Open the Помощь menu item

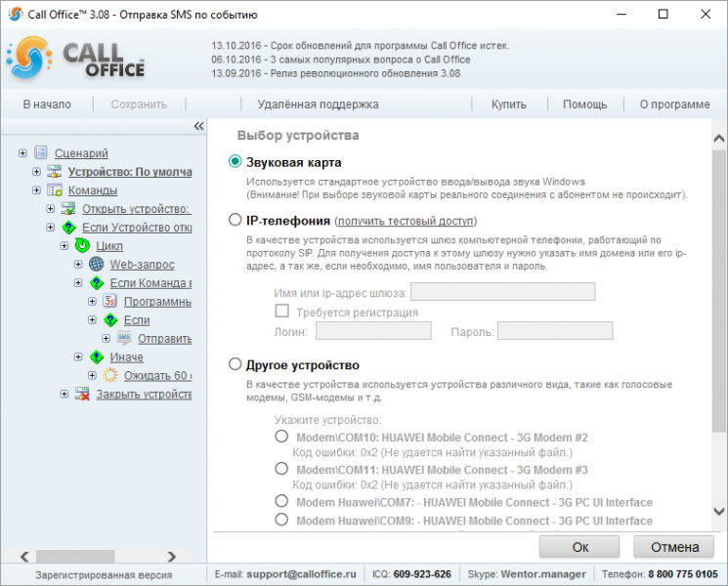click(x=585, y=105)
